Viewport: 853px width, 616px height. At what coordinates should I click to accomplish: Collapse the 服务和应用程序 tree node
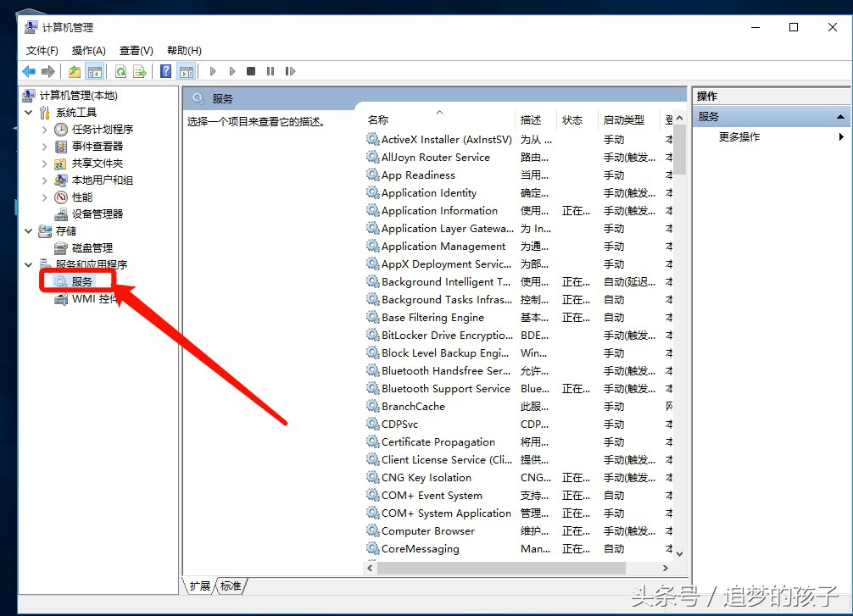coord(28,264)
